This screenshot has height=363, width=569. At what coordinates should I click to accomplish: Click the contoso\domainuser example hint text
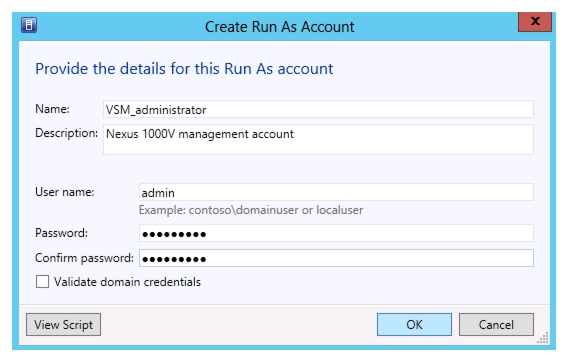click(x=251, y=210)
